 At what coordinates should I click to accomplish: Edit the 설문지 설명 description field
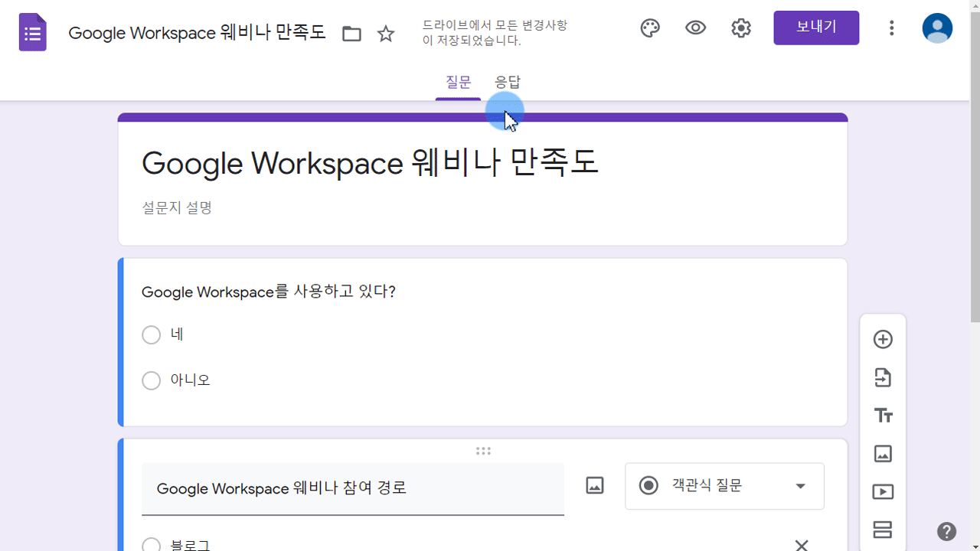[x=177, y=207]
